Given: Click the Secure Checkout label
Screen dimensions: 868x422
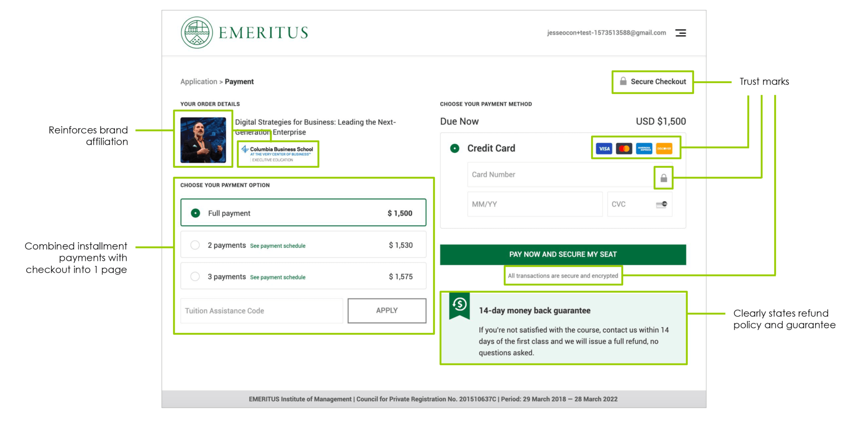Looking at the screenshot, I should (658, 81).
